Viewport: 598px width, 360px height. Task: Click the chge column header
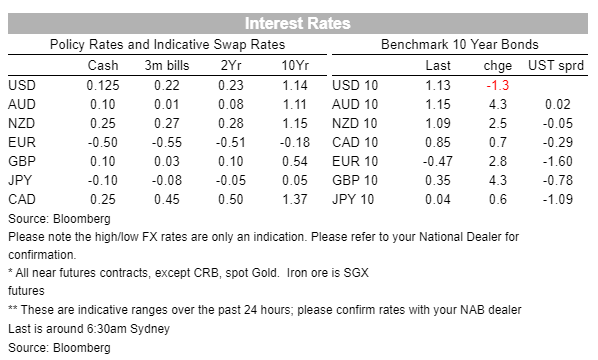498,66
